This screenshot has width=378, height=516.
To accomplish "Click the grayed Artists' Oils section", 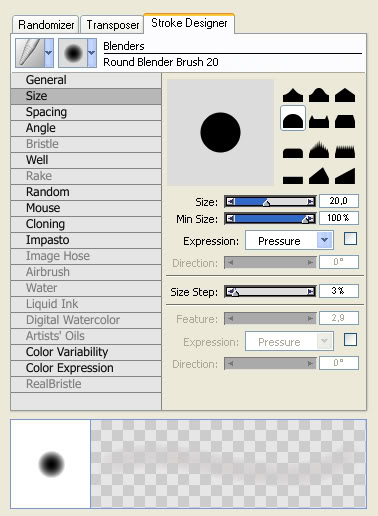I will [x=86, y=336].
